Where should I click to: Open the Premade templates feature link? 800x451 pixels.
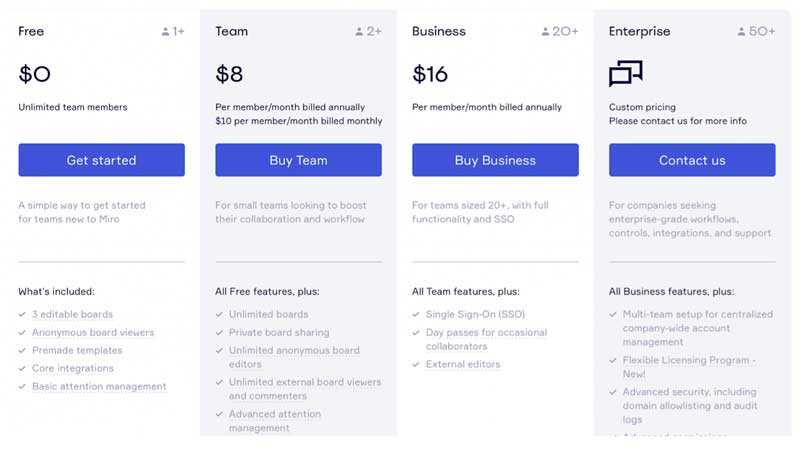(77, 350)
